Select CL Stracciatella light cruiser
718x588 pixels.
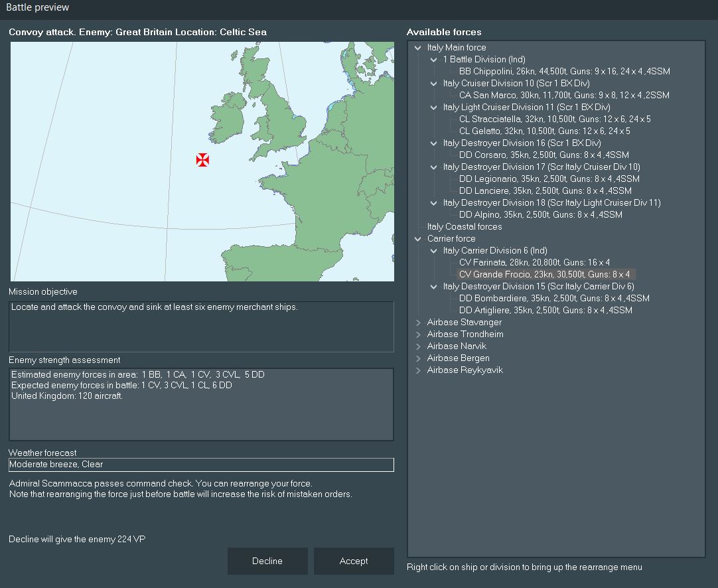(555, 119)
